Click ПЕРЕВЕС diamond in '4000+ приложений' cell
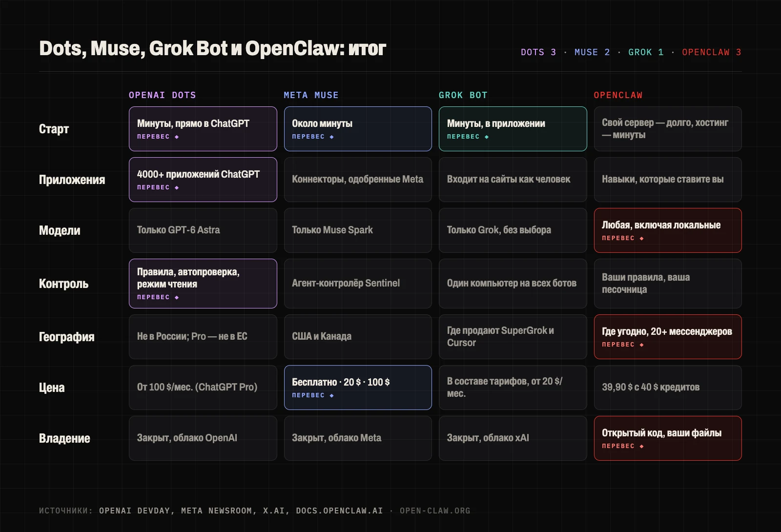This screenshot has width=781, height=532. click(177, 188)
